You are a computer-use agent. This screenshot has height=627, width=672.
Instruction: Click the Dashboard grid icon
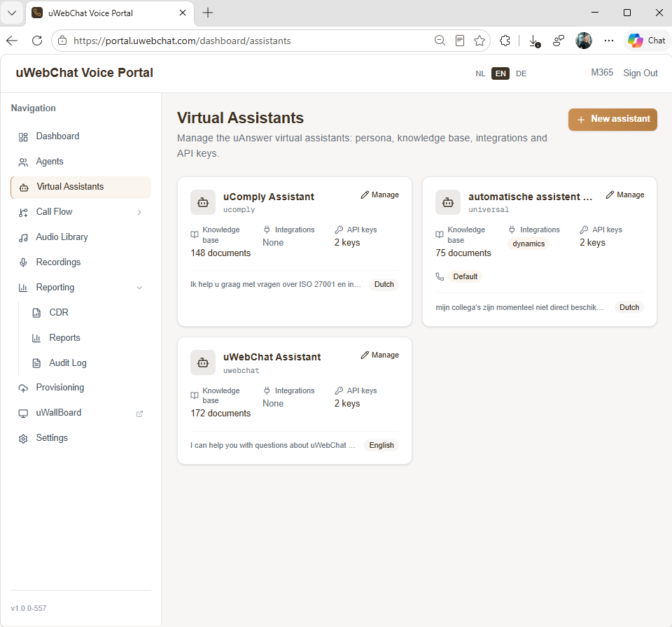pos(23,137)
